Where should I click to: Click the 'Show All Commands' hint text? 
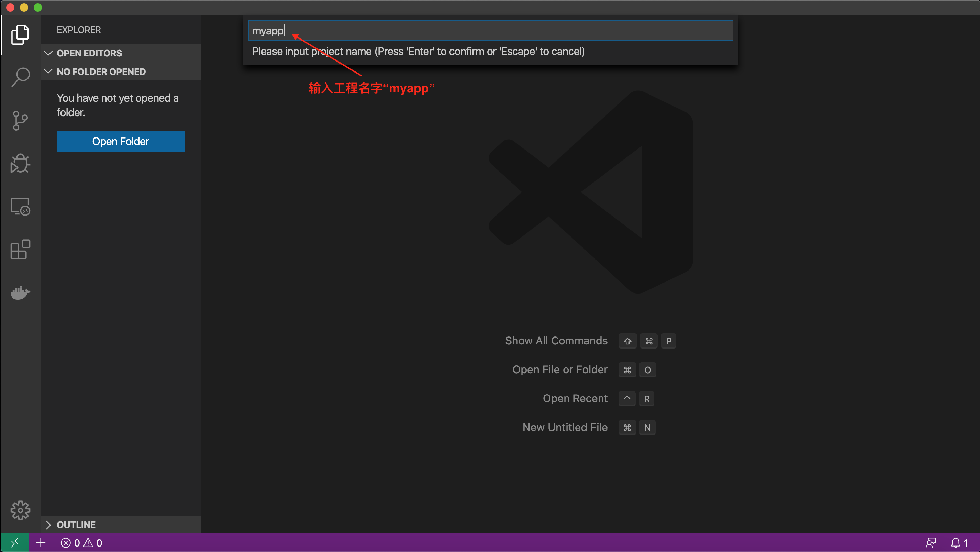[x=556, y=341]
